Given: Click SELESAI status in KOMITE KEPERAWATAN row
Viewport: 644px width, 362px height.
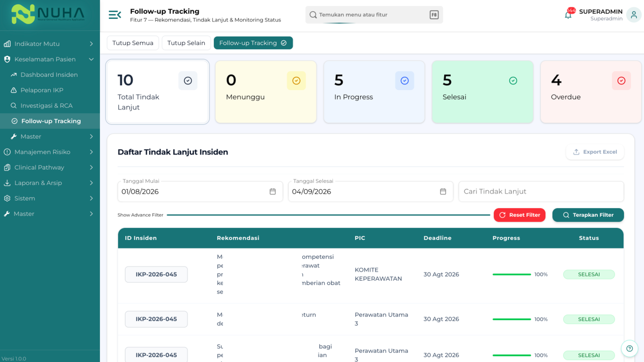Looking at the screenshot, I should pyautogui.click(x=589, y=274).
